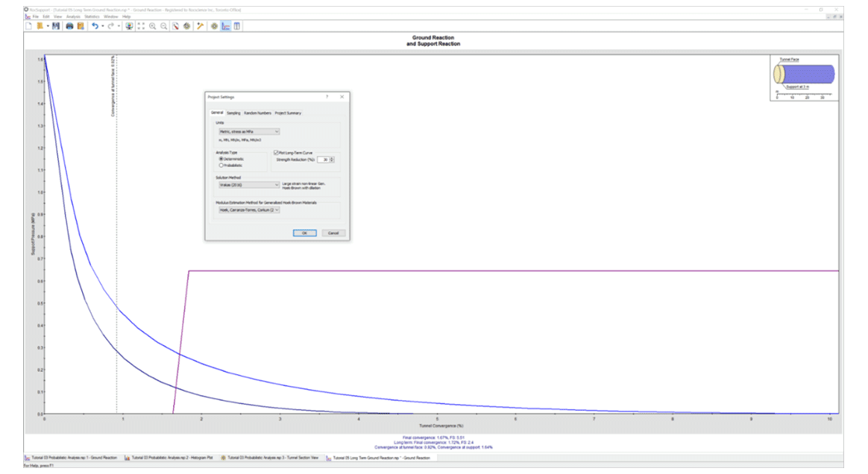Zoom in on the plot
Screen dimensions: 868x474
tap(152, 26)
